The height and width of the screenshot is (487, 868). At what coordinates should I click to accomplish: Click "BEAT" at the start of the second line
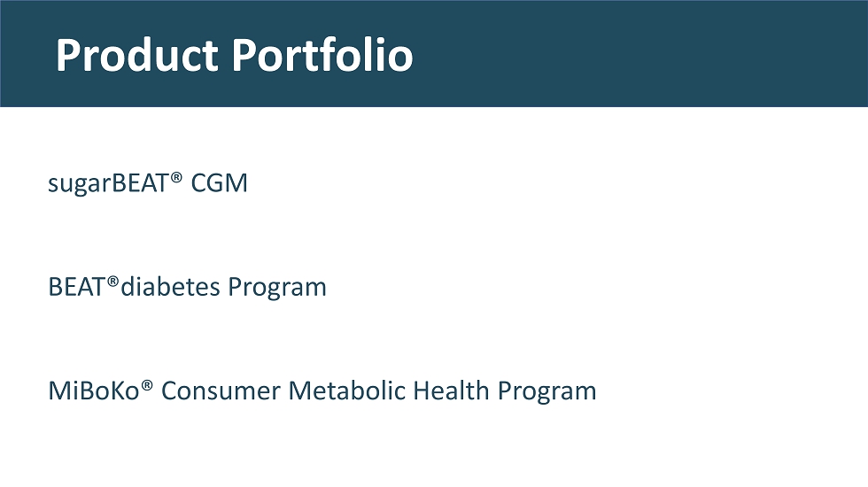(x=77, y=288)
